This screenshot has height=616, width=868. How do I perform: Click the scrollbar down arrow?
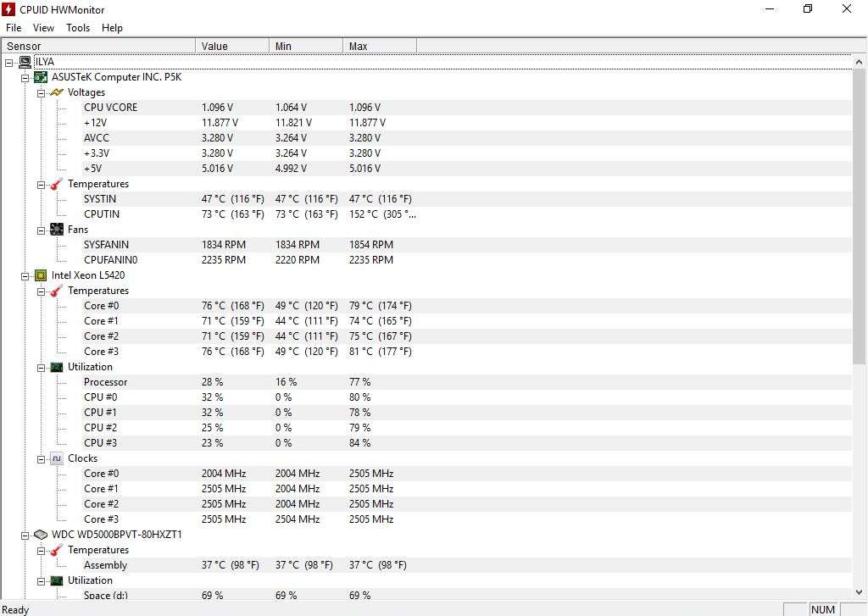tap(860, 591)
